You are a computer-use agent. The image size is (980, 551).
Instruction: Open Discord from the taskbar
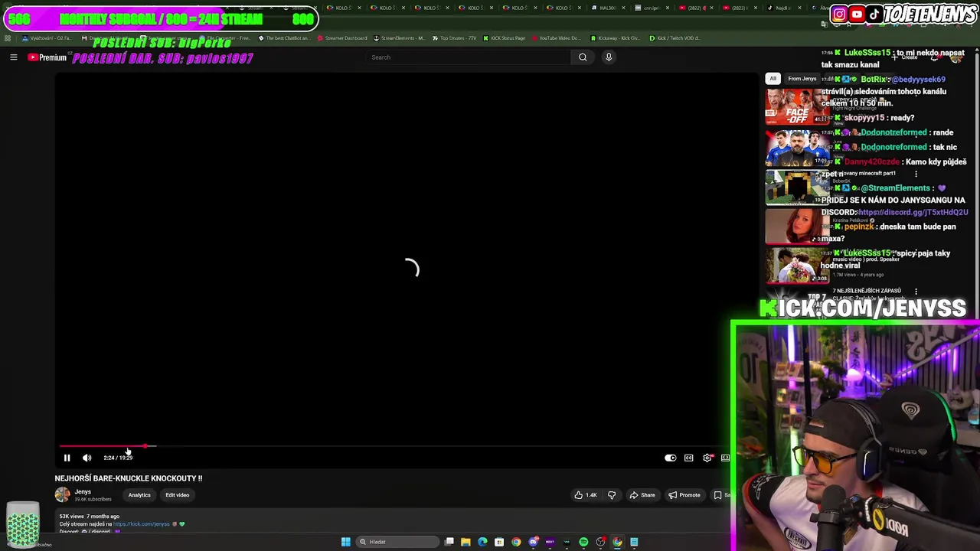[x=533, y=542]
